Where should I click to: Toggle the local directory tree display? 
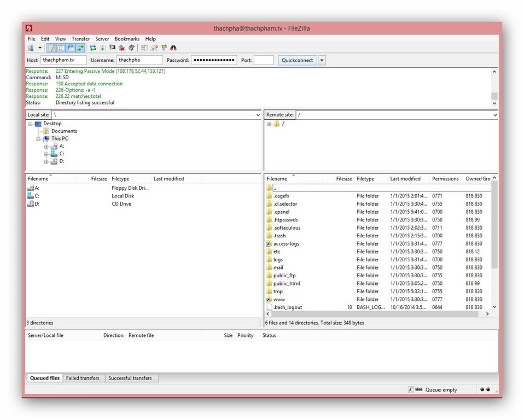click(61, 48)
